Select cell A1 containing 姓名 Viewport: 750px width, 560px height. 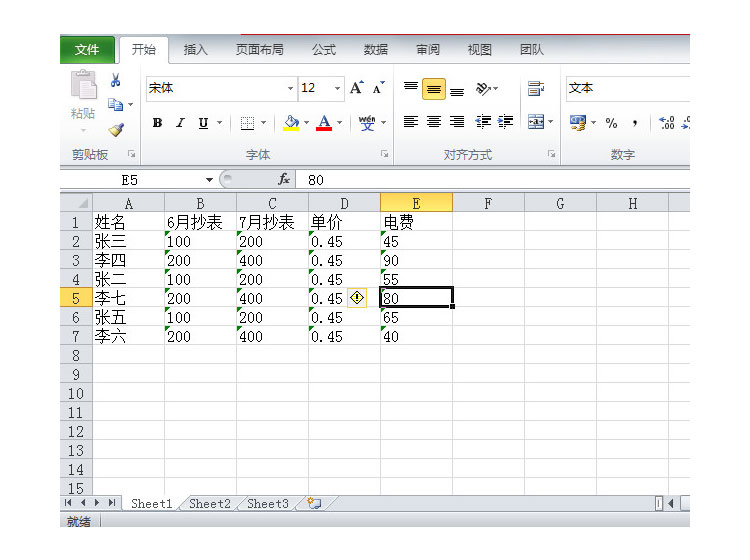(128, 222)
